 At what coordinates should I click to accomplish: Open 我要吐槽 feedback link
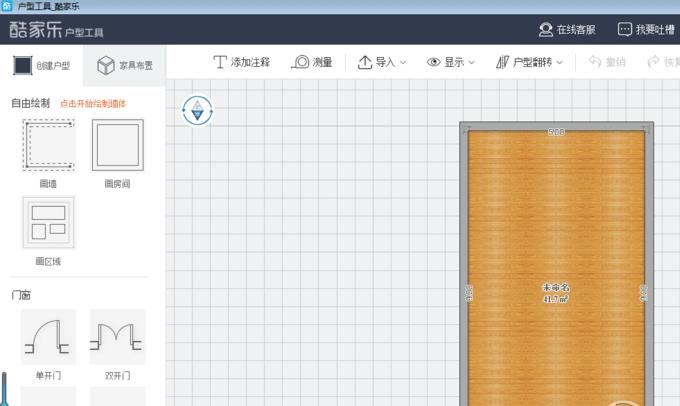pyautogui.click(x=646, y=29)
